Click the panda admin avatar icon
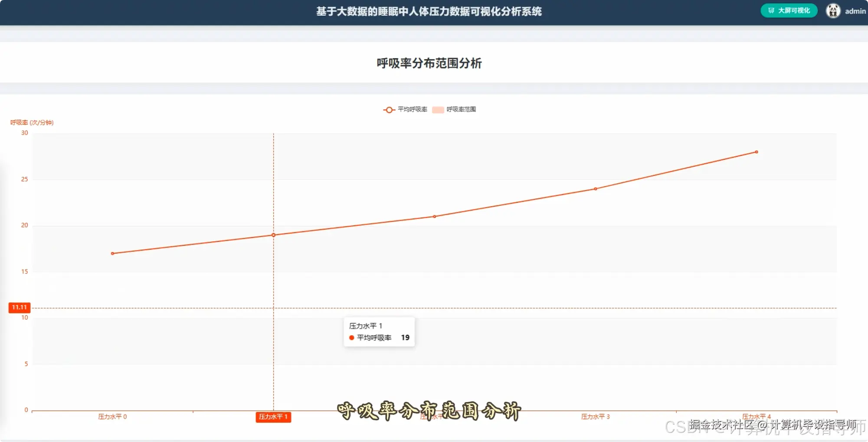The image size is (868, 442). (x=833, y=10)
